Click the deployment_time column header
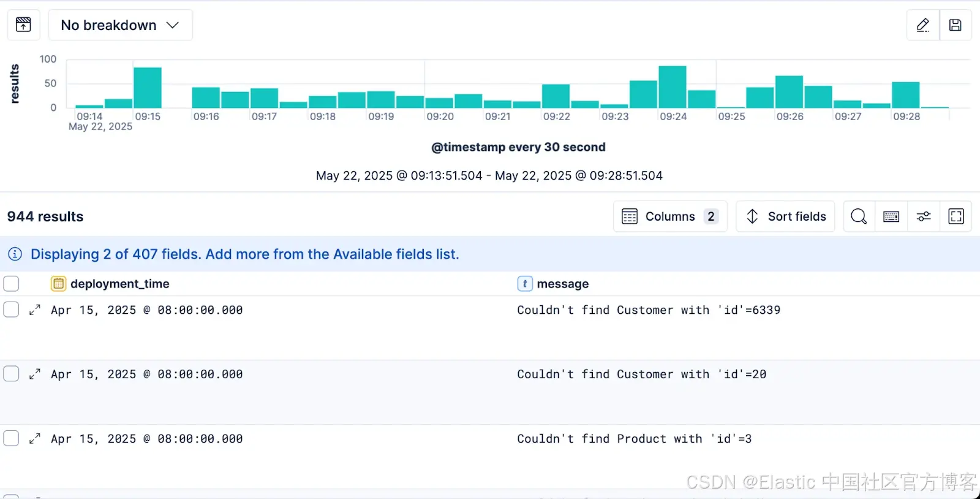 click(x=119, y=284)
